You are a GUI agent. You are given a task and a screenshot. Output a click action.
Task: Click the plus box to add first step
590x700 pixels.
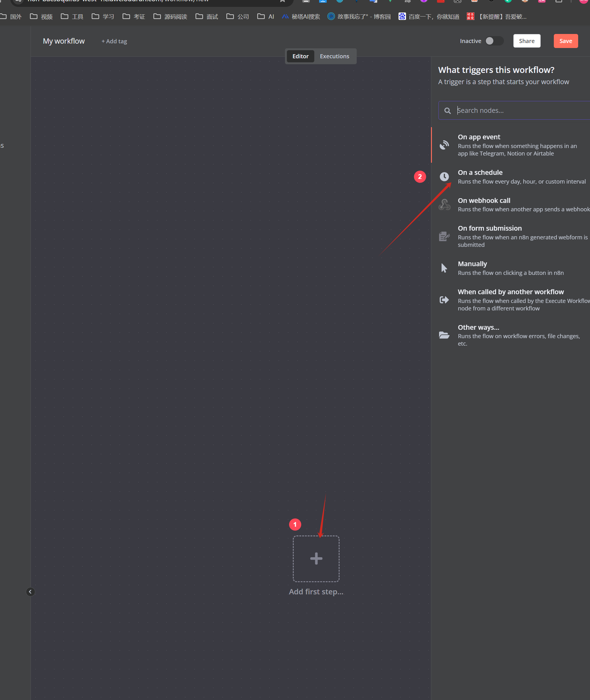click(x=316, y=559)
